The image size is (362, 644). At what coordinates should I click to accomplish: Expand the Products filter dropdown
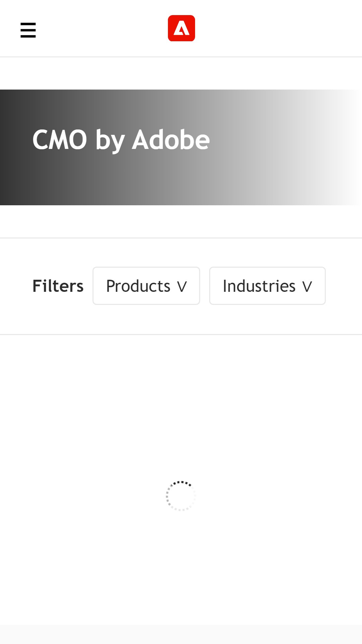(x=146, y=286)
